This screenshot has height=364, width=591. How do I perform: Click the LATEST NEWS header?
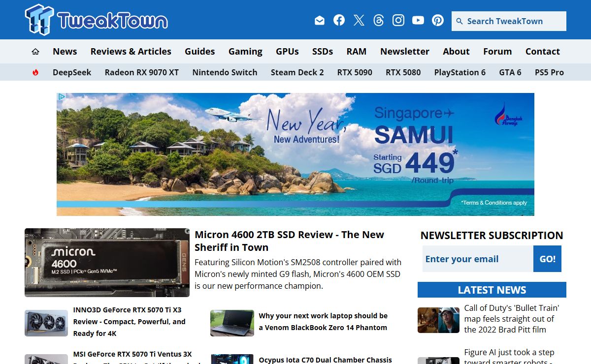pyautogui.click(x=492, y=290)
